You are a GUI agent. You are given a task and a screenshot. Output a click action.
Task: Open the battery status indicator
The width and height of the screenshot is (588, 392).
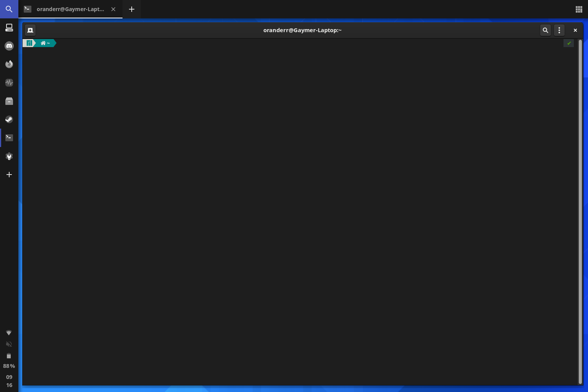(9, 356)
